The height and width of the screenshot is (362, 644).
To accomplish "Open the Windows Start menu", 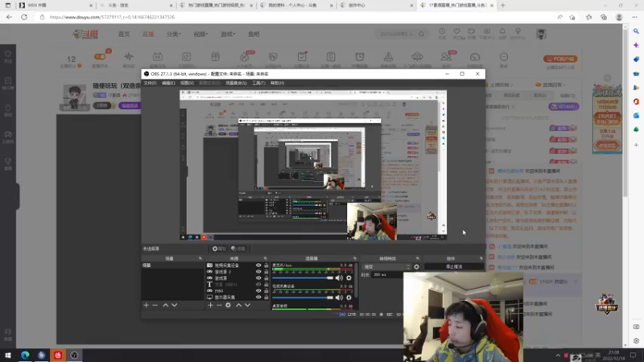I will (x=8, y=355).
